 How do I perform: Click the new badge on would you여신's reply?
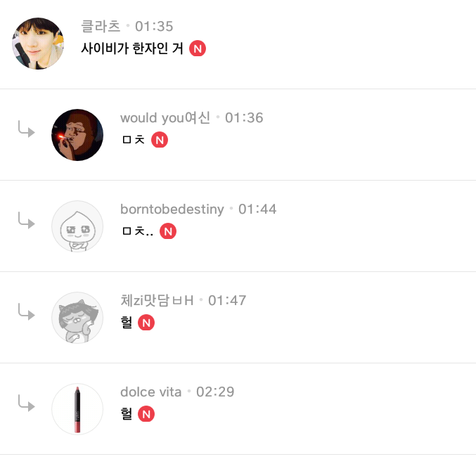[x=160, y=140]
